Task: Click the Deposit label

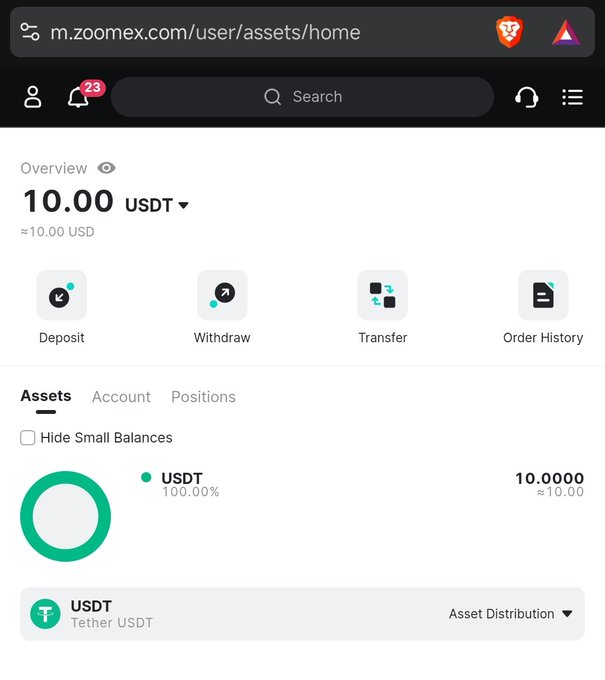Action: tap(62, 338)
